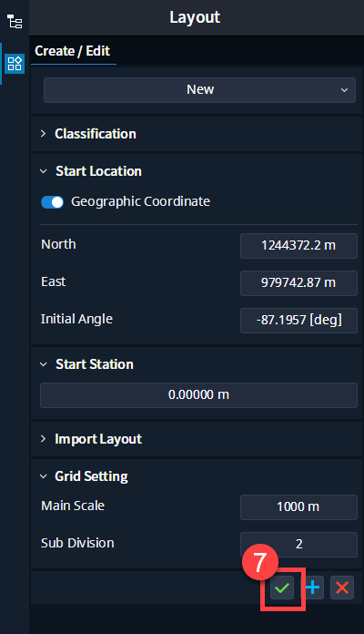Edit the Initial Angle field
364x634 pixels.
[298, 321]
